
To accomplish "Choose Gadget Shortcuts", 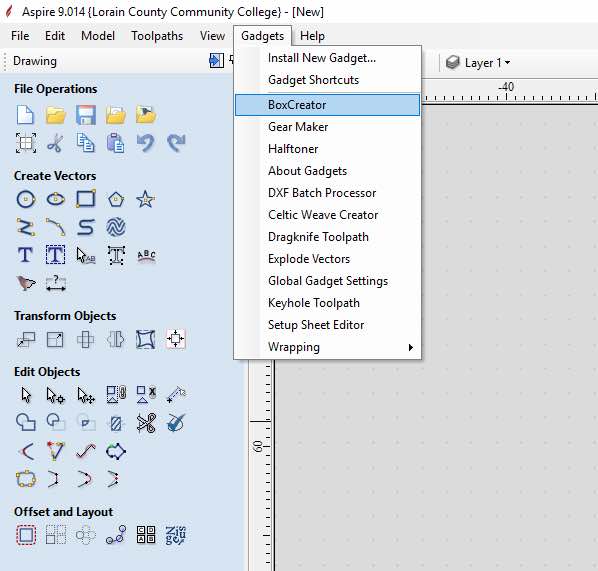I will (327, 80).
